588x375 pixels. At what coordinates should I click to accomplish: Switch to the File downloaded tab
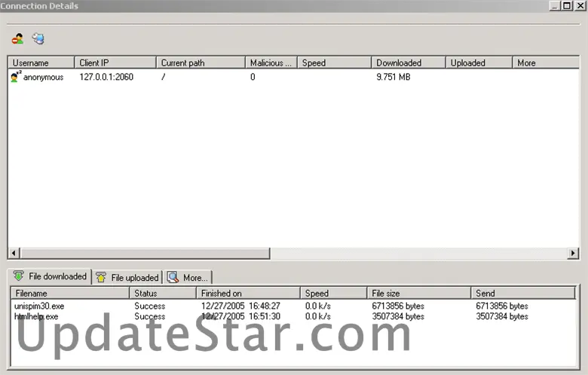tap(50, 276)
